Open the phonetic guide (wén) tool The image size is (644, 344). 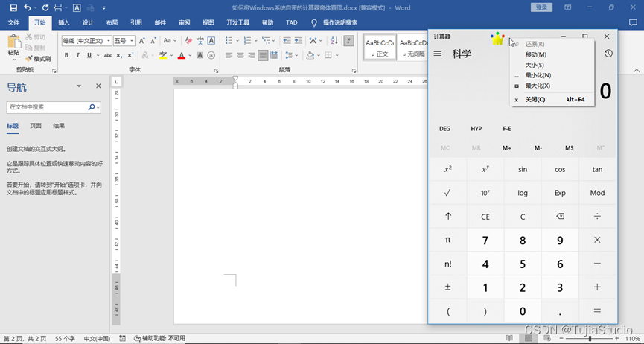point(200,41)
